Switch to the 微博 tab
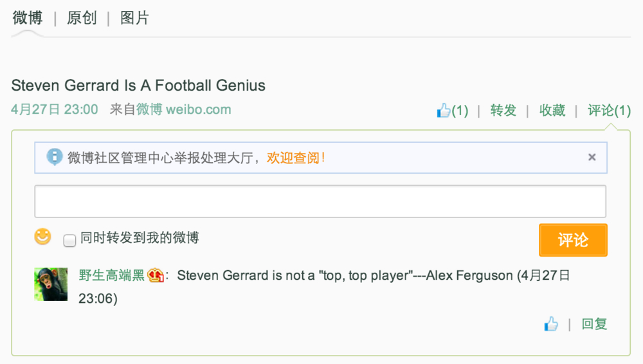 [28, 18]
